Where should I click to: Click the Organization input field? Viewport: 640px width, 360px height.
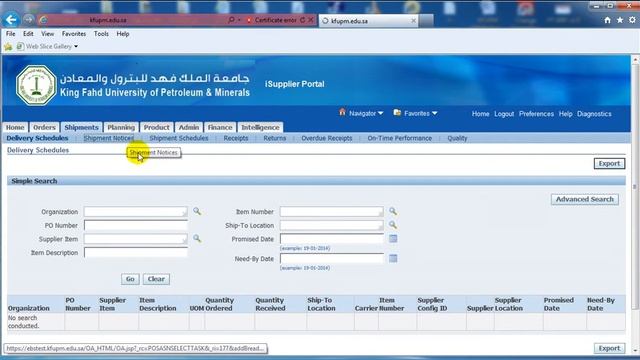136,211
